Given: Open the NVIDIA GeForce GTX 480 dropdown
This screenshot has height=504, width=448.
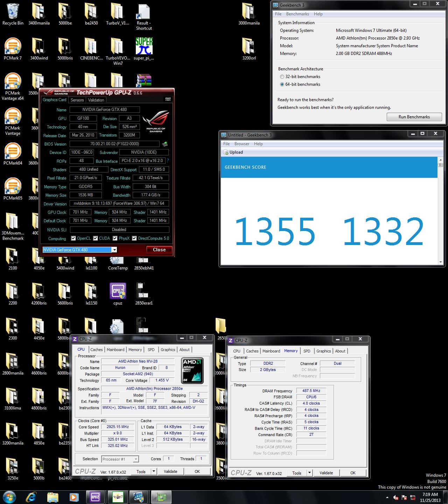Looking at the screenshot, I should point(114,250).
